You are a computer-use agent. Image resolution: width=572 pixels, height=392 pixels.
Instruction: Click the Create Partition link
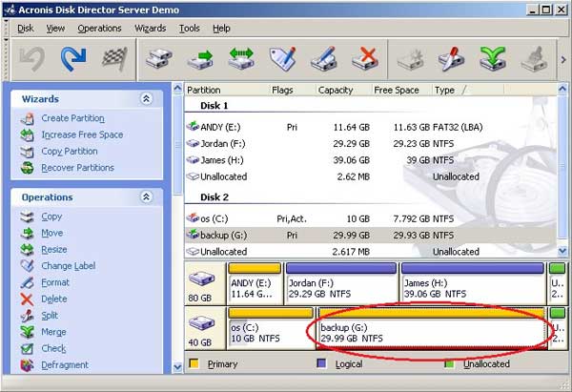(x=74, y=118)
